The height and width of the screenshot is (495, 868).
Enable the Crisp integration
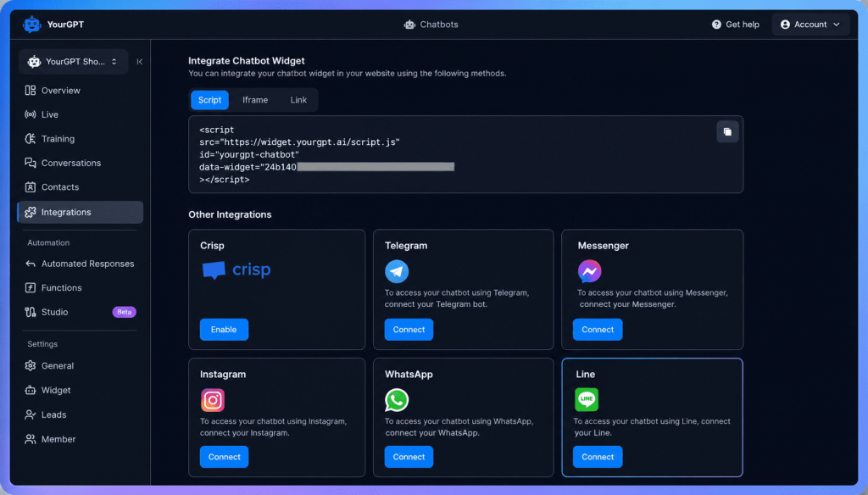tap(224, 330)
